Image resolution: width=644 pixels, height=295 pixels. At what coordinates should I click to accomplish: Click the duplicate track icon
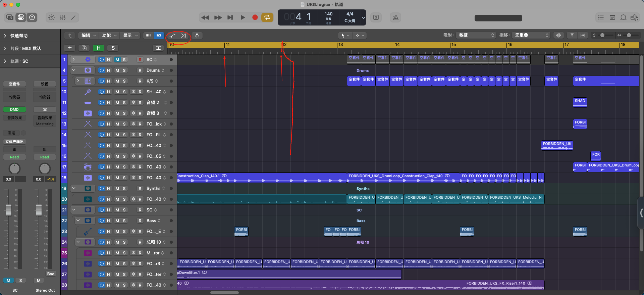pyautogui.click(x=84, y=48)
